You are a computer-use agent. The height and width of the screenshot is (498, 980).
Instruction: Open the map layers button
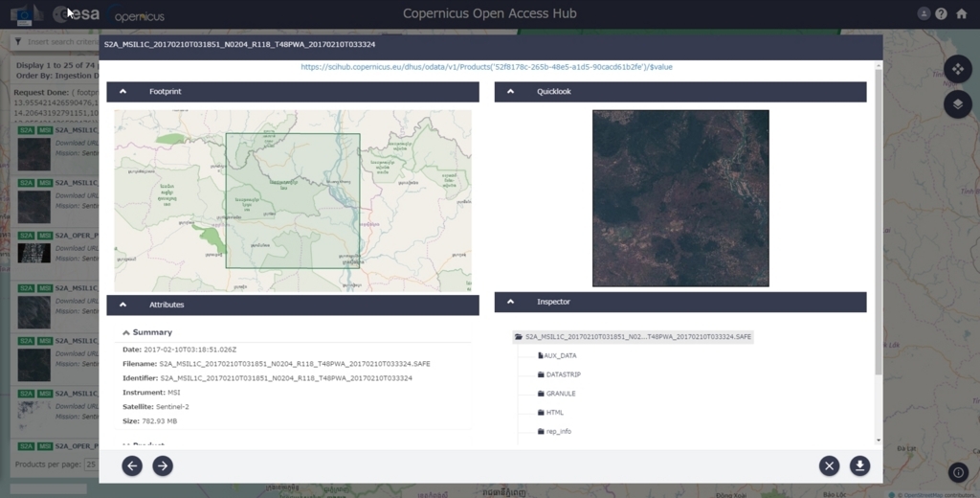click(957, 103)
